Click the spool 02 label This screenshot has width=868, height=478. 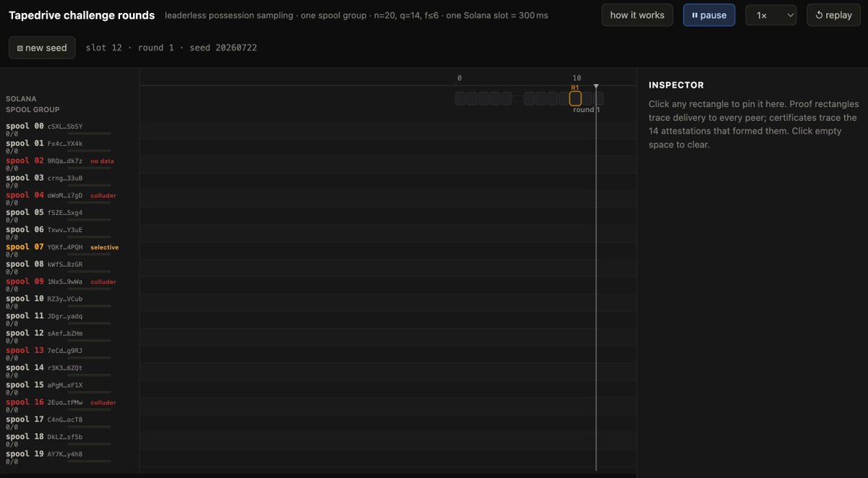tap(25, 161)
